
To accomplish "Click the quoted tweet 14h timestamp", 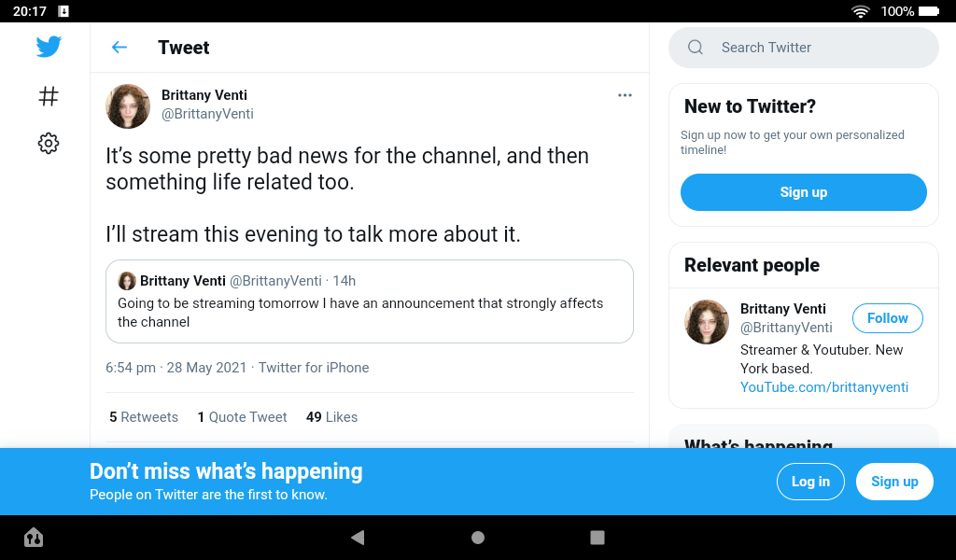I will (344, 281).
